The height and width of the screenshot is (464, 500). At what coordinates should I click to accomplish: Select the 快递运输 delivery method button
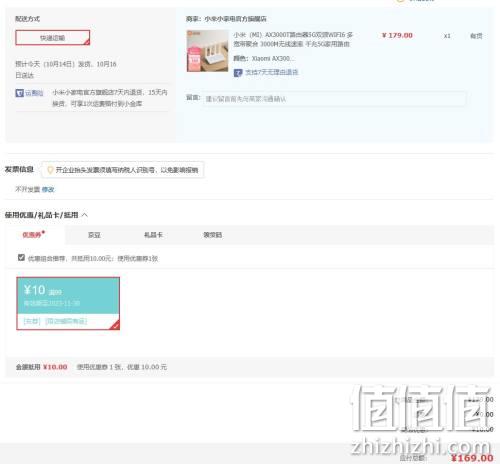(x=53, y=38)
